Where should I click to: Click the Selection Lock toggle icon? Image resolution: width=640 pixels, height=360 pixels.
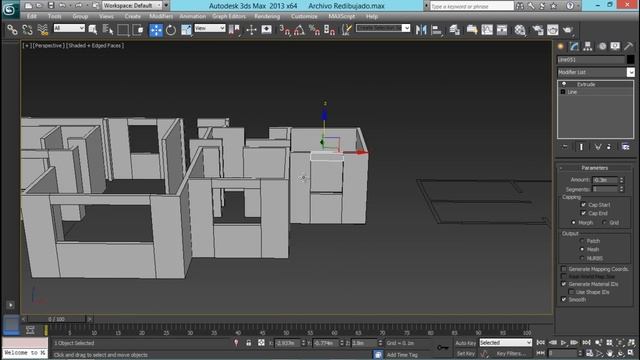(x=249, y=343)
